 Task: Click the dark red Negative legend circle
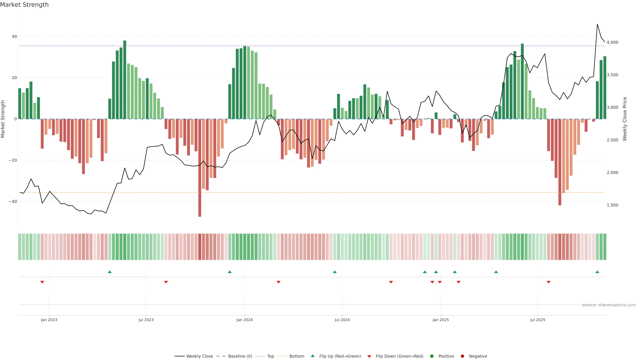click(462, 356)
